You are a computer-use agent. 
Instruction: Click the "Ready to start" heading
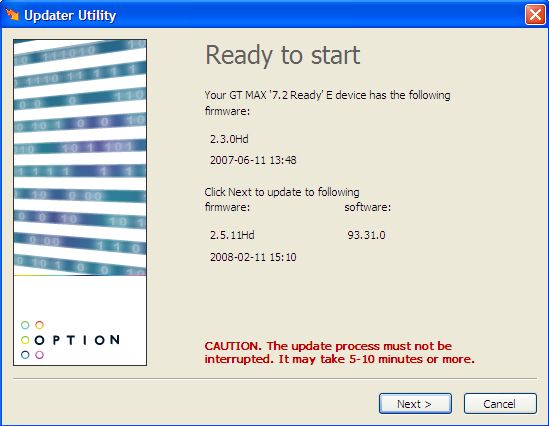point(282,55)
